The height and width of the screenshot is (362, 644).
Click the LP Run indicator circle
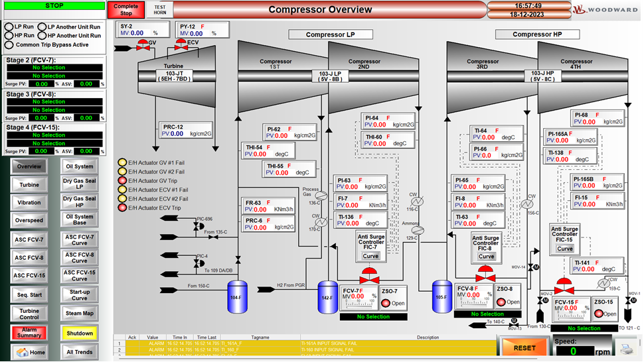coord(9,27)
